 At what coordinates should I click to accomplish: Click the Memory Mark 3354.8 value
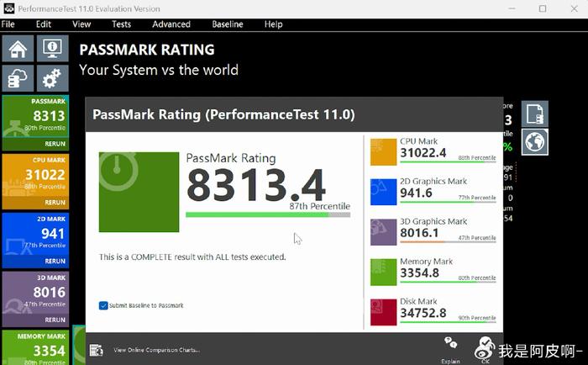419,273
